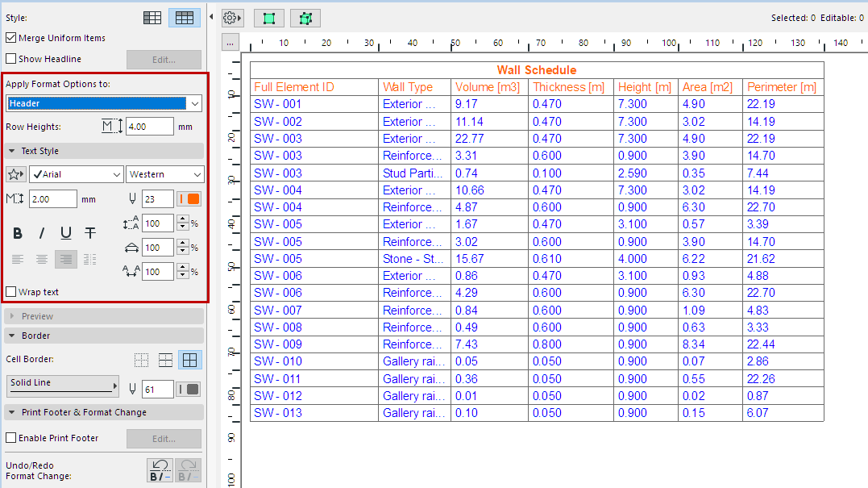Click the Bold text style icon
Image resolution: width=868 pixels, height=488 pixels.
coord(18,234)
